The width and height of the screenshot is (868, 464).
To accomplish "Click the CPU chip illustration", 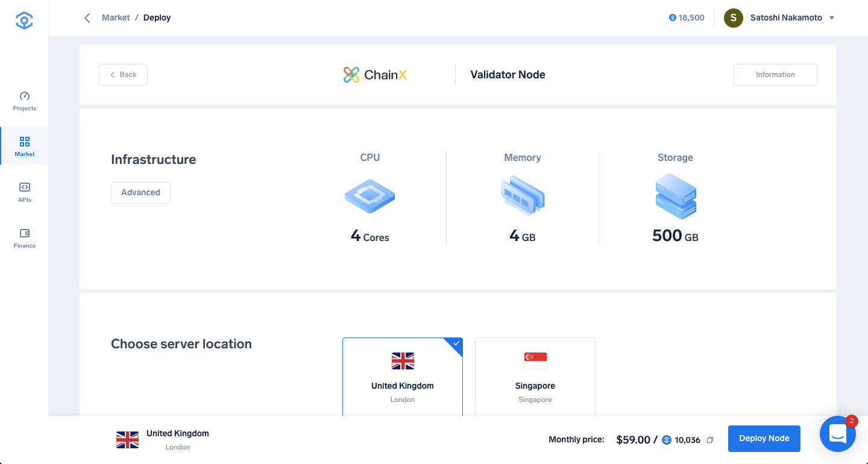I will pyautogui.click(x=370, y=196).
